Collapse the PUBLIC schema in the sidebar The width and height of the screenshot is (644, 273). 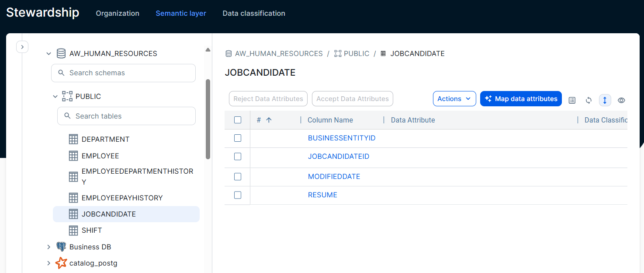click(x=55, y=96)
